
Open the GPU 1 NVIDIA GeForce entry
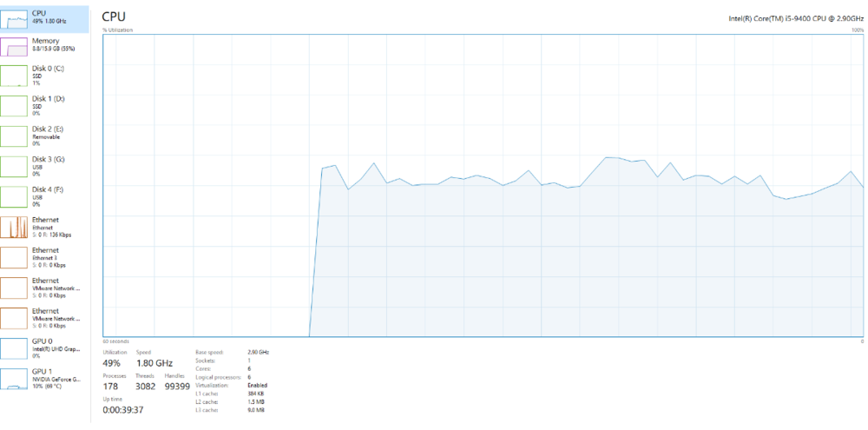[x=15, y=379]
